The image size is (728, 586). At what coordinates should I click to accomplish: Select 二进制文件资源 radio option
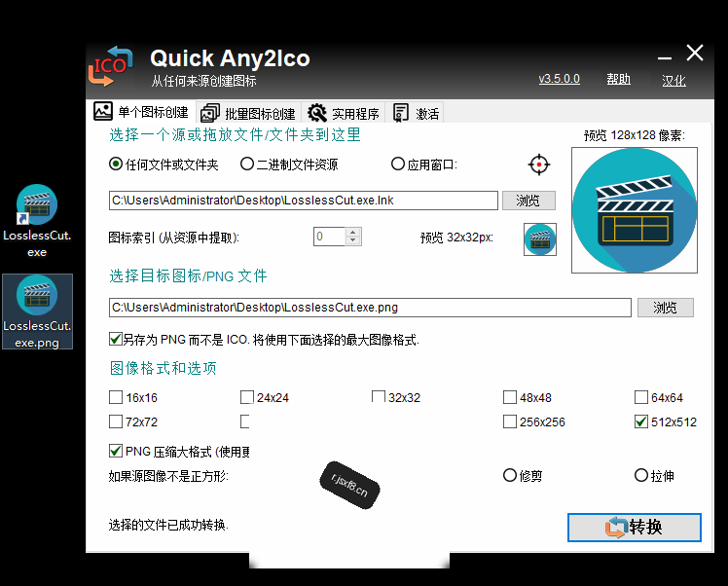pos(289,165)
